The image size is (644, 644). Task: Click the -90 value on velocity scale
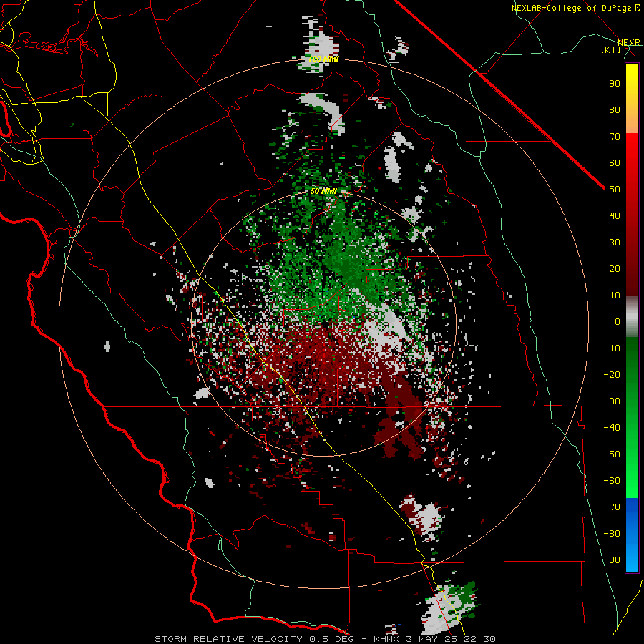(612, 560)
